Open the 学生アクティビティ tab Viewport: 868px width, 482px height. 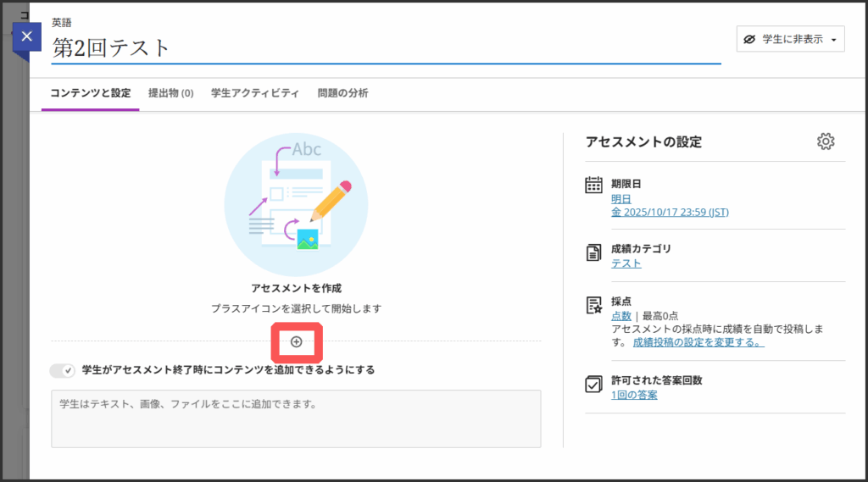(x=255, y=93)
